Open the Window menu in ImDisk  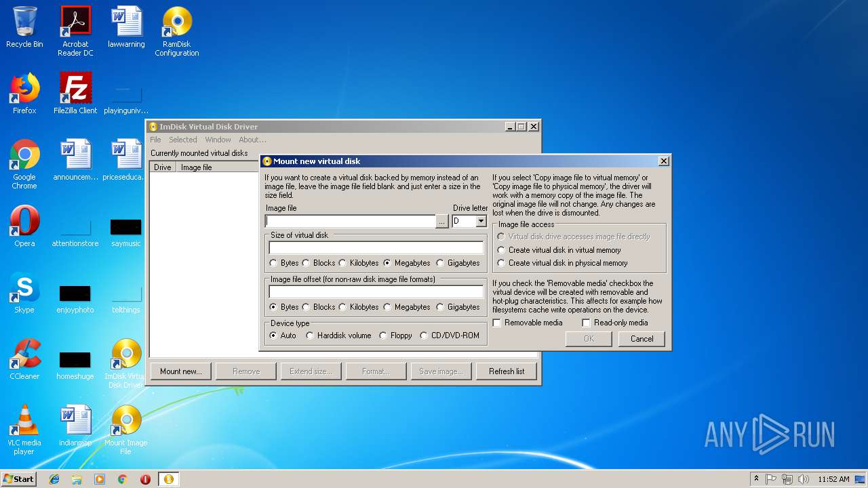tap(218, 140)
